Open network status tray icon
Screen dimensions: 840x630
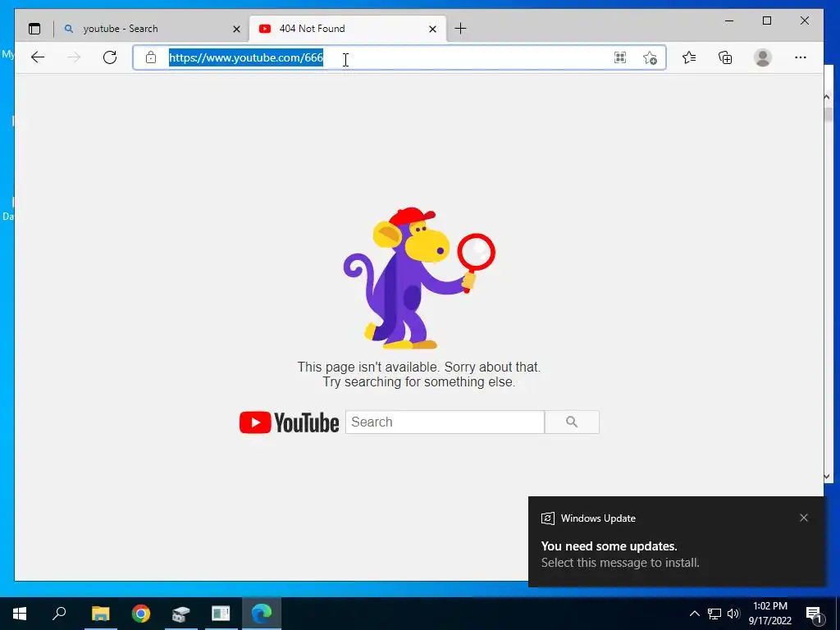tap(714, 614)
